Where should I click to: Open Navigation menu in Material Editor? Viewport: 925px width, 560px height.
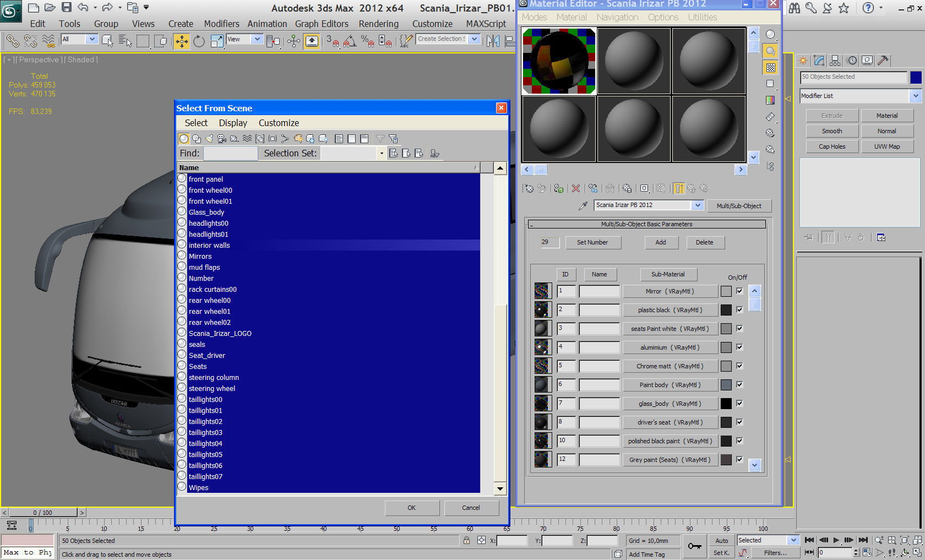tap(617, 17)
